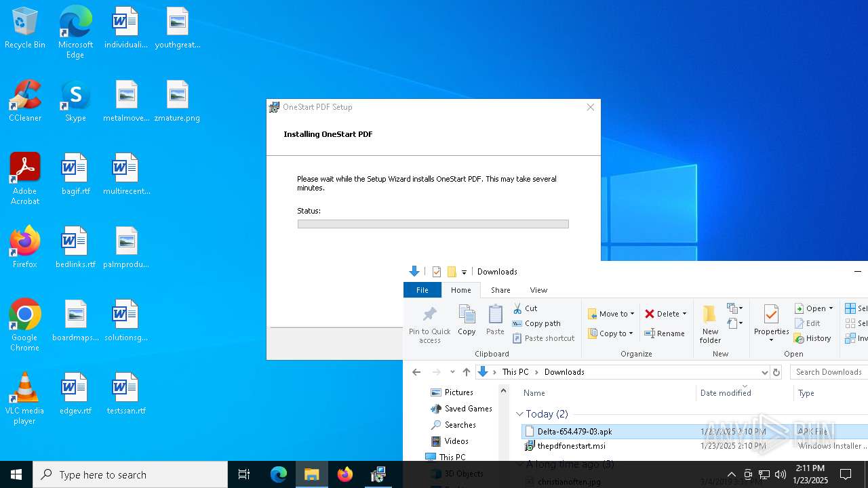
Task: Click the Paste ribbon button
Action: (495, 320)
